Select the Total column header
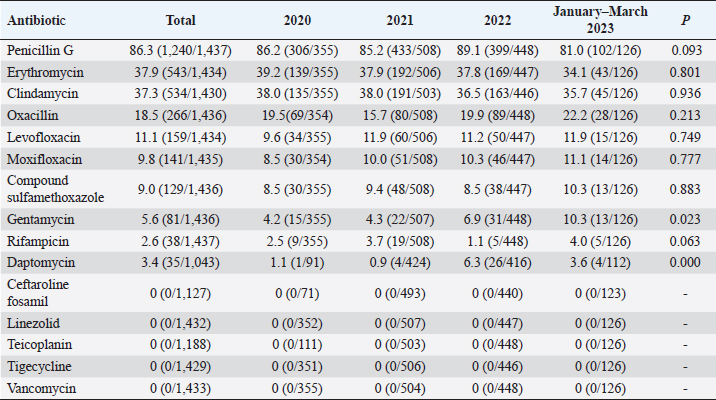Image resolution: width=716 pixels, height=400 pixels. (x=180, y=20)
